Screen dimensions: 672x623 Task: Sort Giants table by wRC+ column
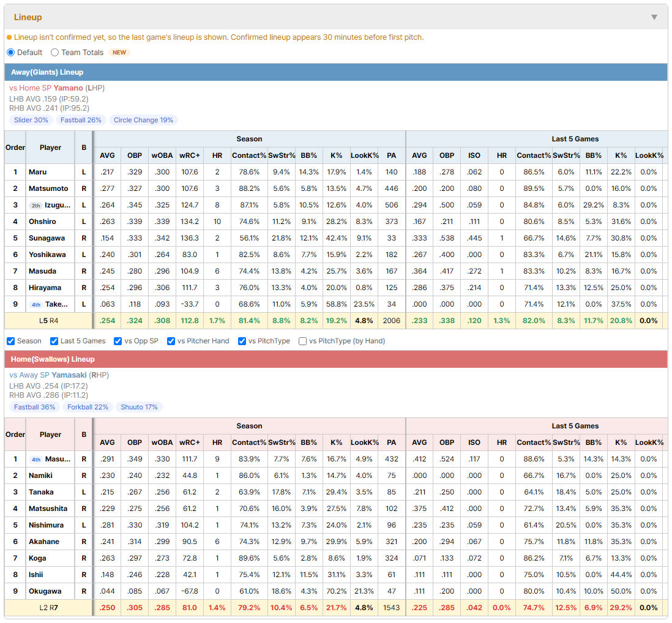[190, 155]
